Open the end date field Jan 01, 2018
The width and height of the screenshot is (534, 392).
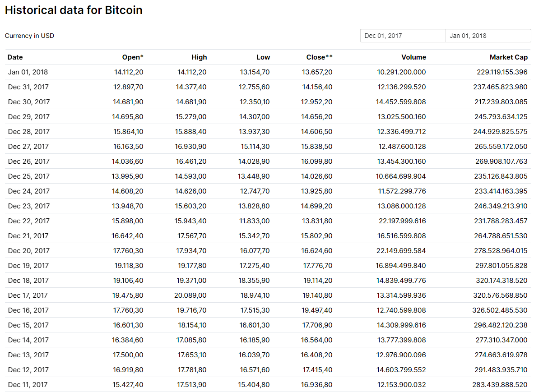[488, 36]
